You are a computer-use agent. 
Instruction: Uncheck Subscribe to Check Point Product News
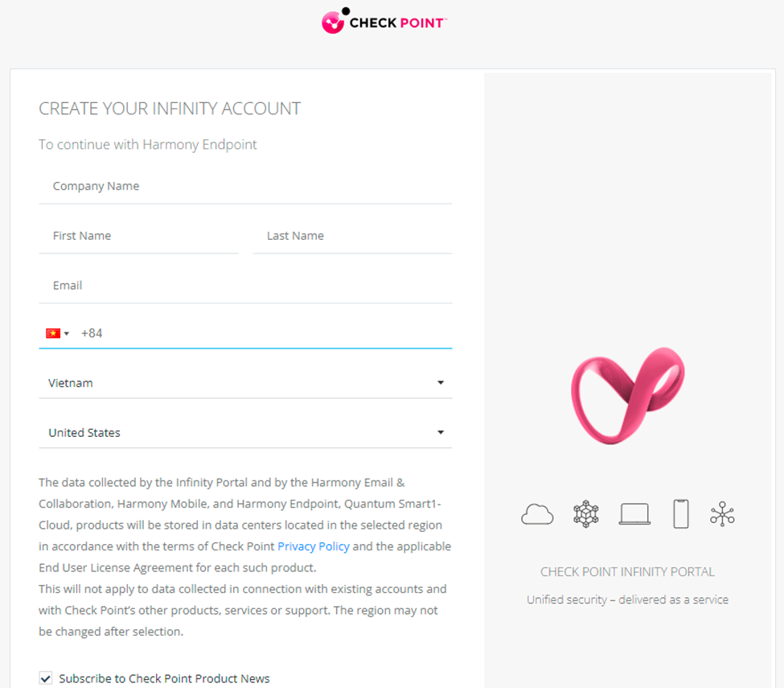coord(46,678)
